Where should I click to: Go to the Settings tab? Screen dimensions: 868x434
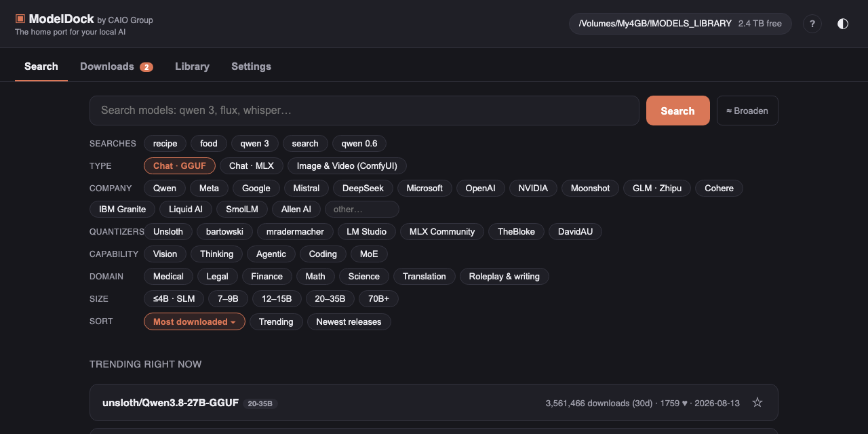tap(251, 66)
